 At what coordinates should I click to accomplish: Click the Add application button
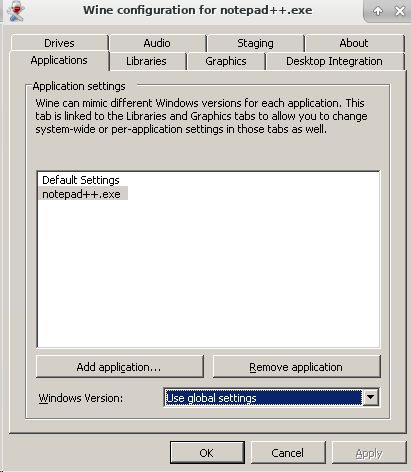[x=119, y=367]
